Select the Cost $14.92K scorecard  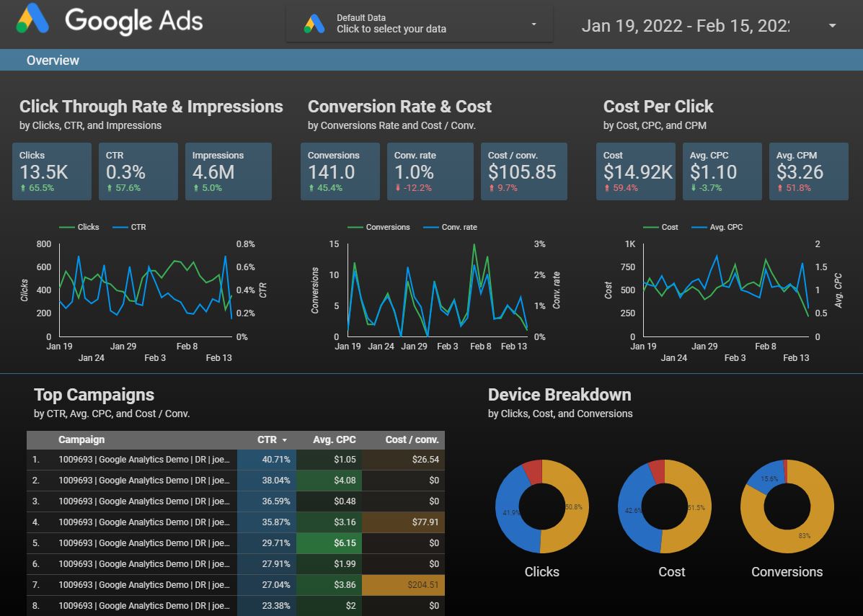click(x=636, y=171)
